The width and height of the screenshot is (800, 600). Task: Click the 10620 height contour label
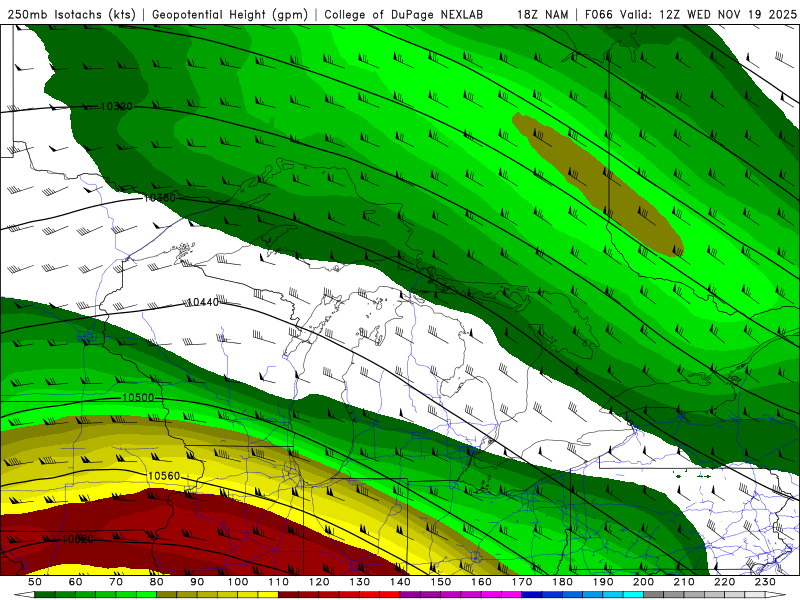coord(78,539)
